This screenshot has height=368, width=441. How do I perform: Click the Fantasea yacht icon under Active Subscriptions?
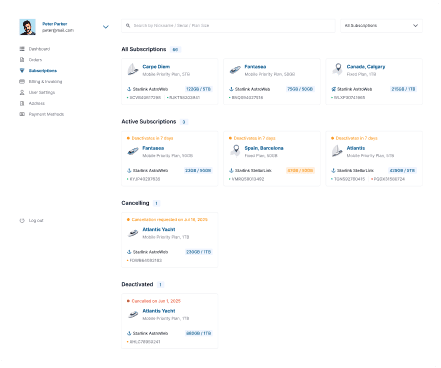click(x=133, y=151)
